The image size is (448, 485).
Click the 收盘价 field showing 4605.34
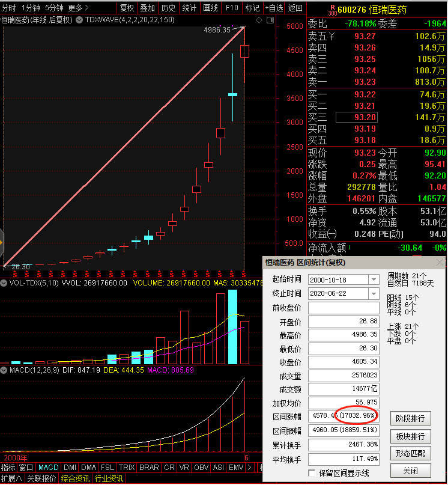tap(344, 362)
